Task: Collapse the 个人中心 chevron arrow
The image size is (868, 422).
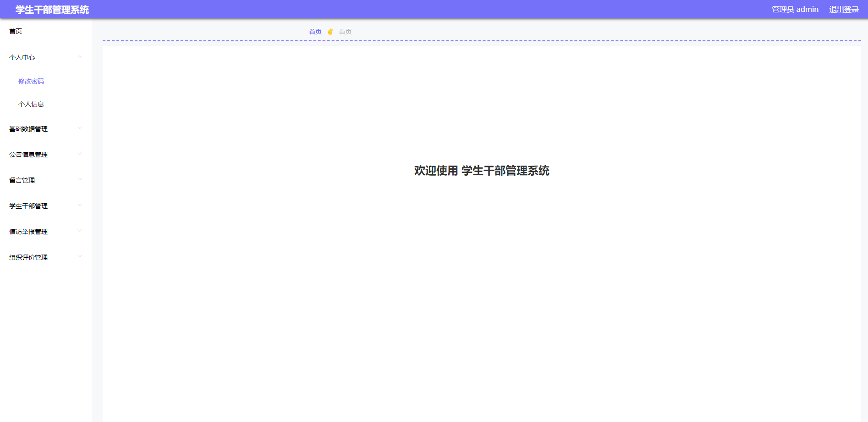Action: pyautogui.click(x=80, y=57)
